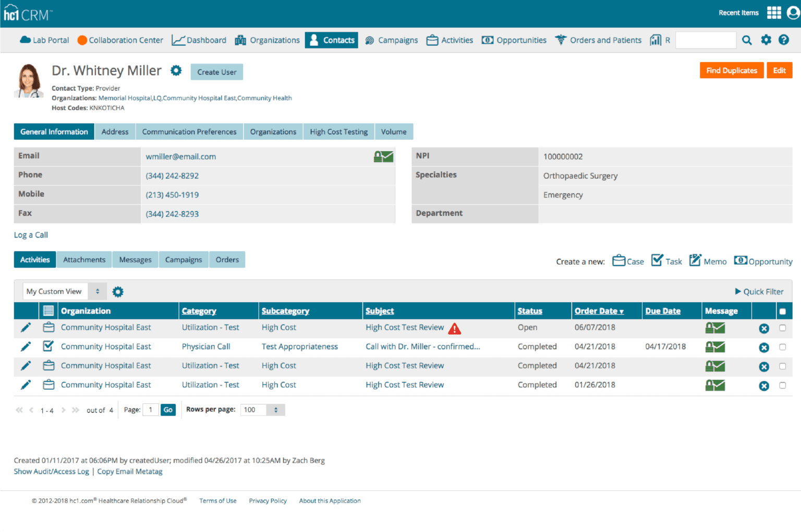
Task: Check the select-all checkbox in table header
Action: point(782,312)
